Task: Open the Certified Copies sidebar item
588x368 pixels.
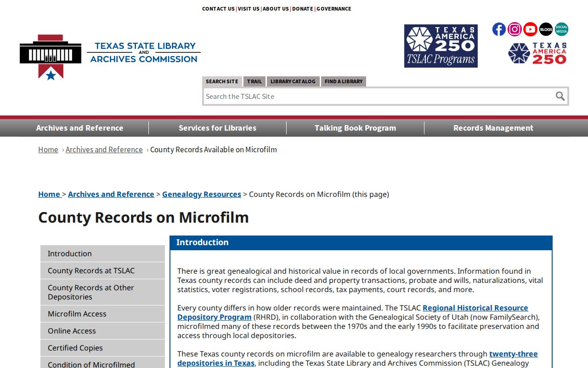Action: [x=102, y=348]
